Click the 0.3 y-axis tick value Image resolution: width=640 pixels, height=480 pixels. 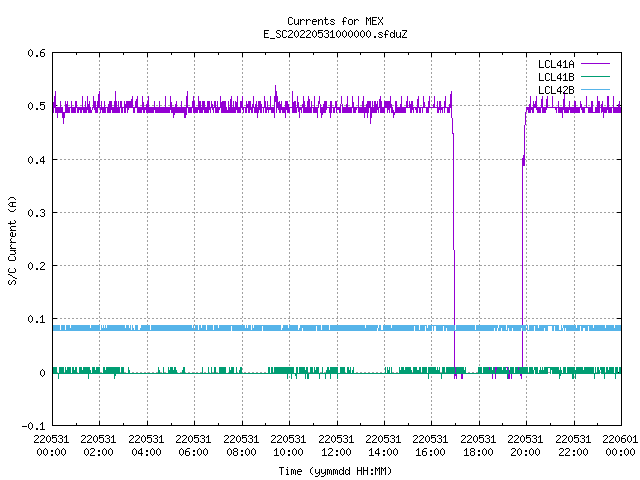coord(36,213)
